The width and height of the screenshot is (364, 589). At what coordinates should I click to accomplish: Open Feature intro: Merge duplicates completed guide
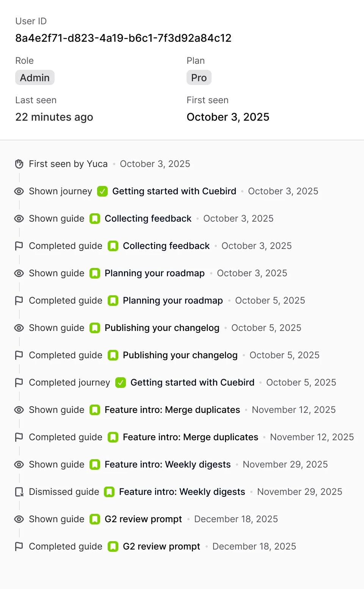(190, 437)
